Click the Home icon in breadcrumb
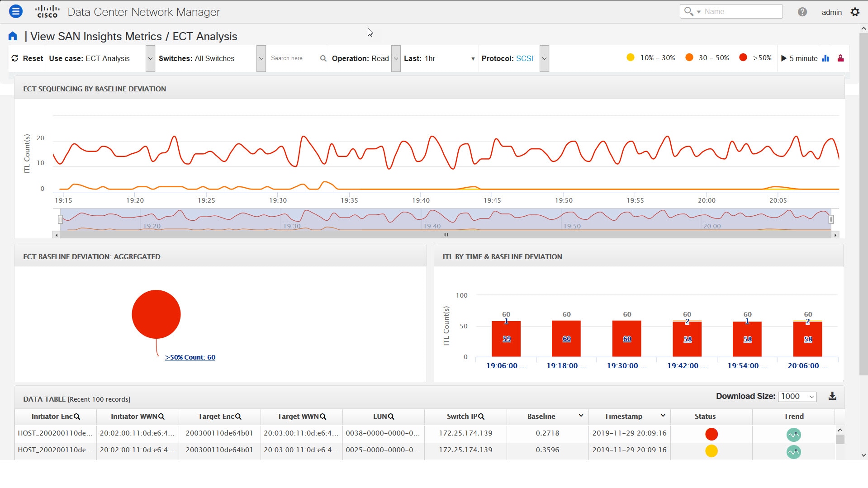 pyautogui.click(x=13, y=36)
